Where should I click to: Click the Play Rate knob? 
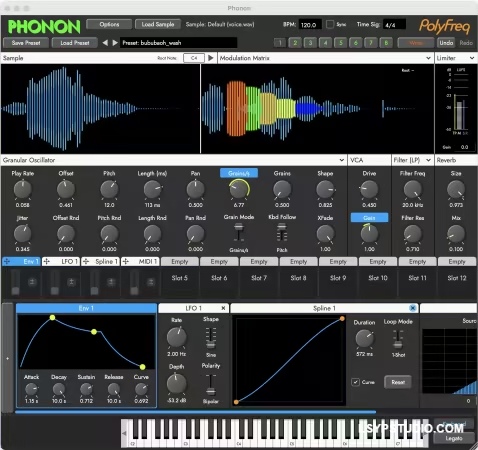22,189
